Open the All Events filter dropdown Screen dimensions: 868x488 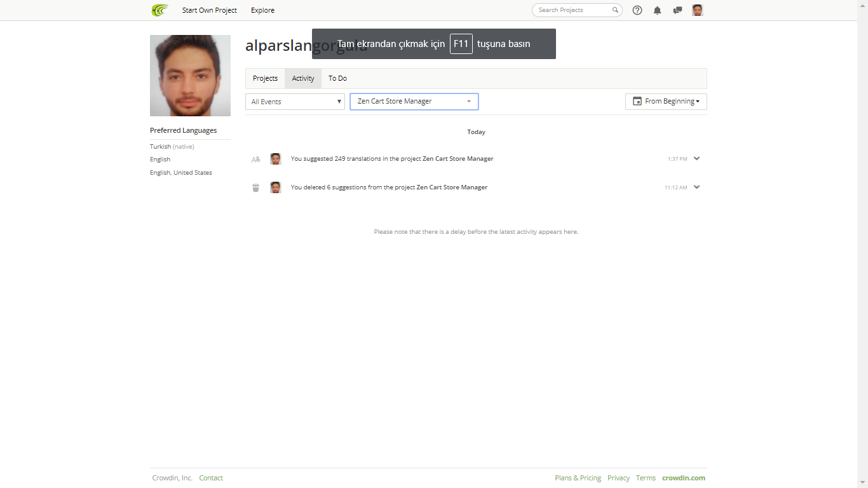pos(295,102)
